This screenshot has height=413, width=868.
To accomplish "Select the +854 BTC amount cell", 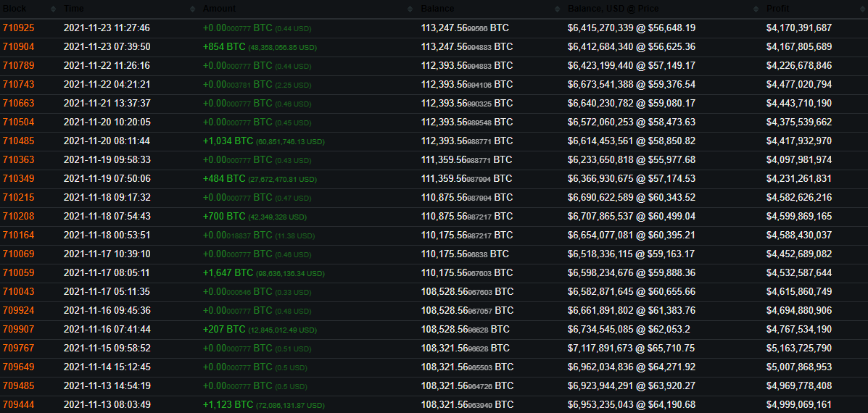I will 260,47.
